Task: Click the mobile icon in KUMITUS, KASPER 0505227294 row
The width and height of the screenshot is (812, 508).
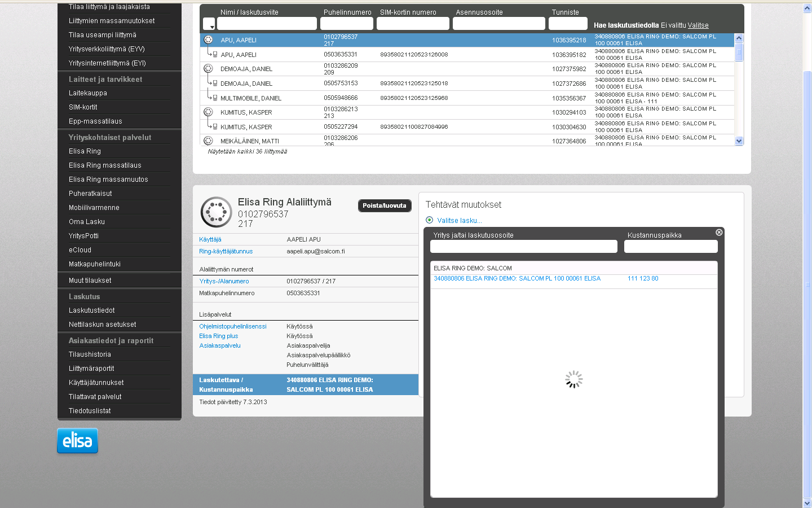Action: pos(215,126)
